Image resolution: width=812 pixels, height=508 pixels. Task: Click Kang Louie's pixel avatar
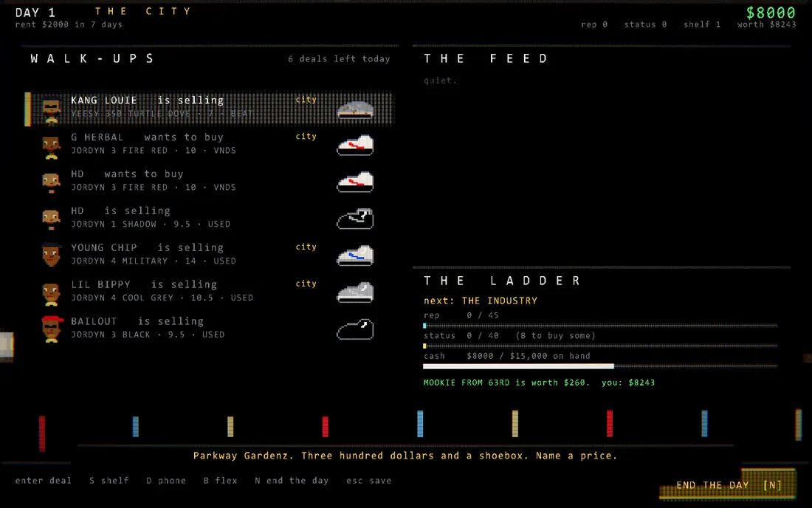(51, 110)
